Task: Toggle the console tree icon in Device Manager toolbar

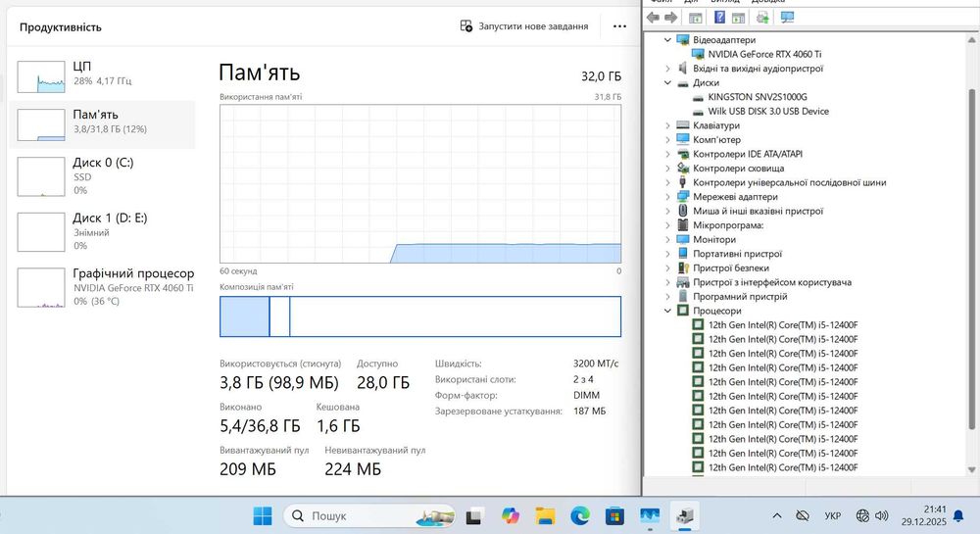Action: (x=695, y=18)
